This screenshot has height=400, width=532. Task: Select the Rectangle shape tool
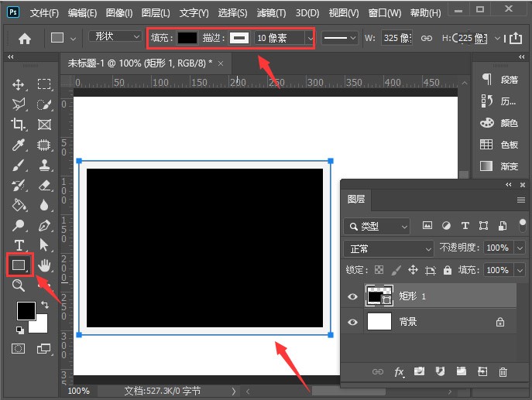click(19, 265)
